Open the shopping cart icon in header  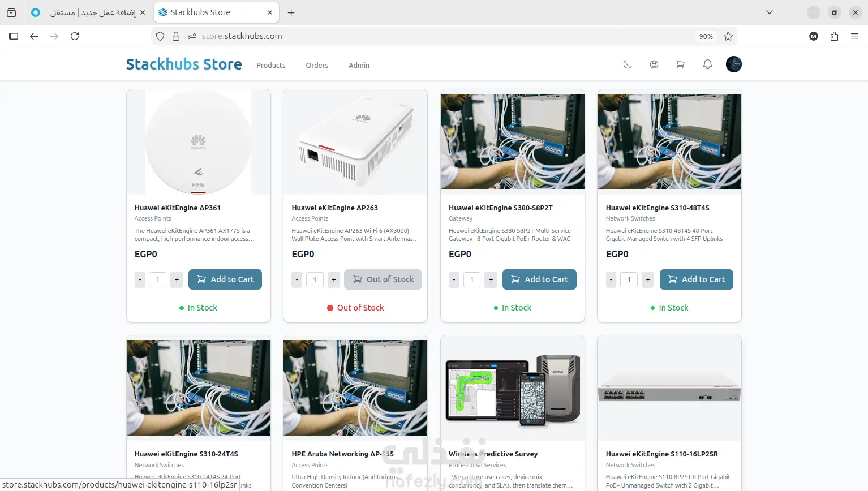coord(680,64)
